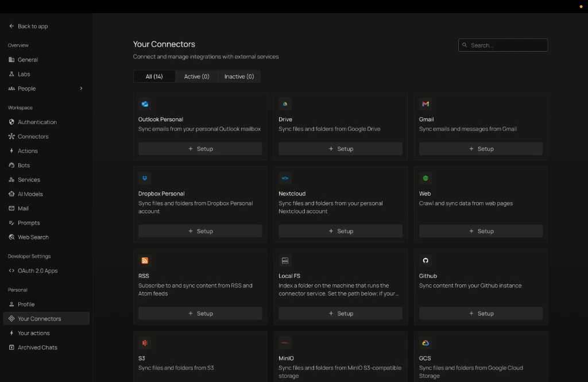The height and width of the screenshot is (382, 588).
Task: Click the Local FS connector icon
Action: pyautogui.click(x=285, y=260)
